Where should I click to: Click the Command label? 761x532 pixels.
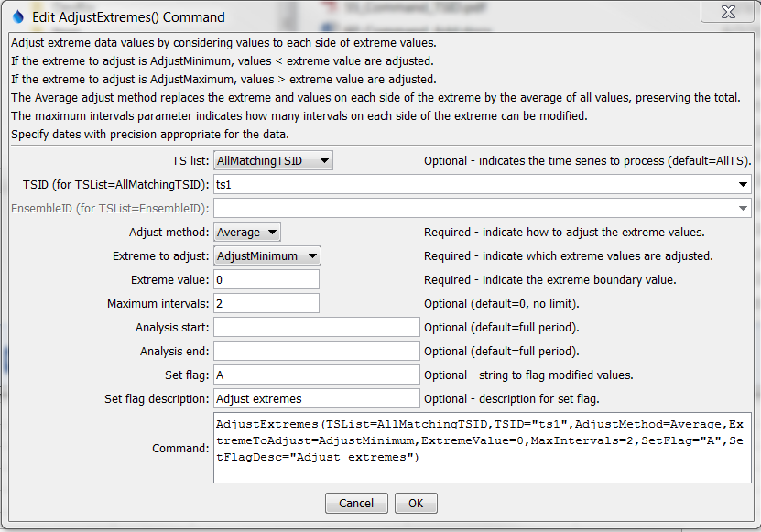coord(181,449)
